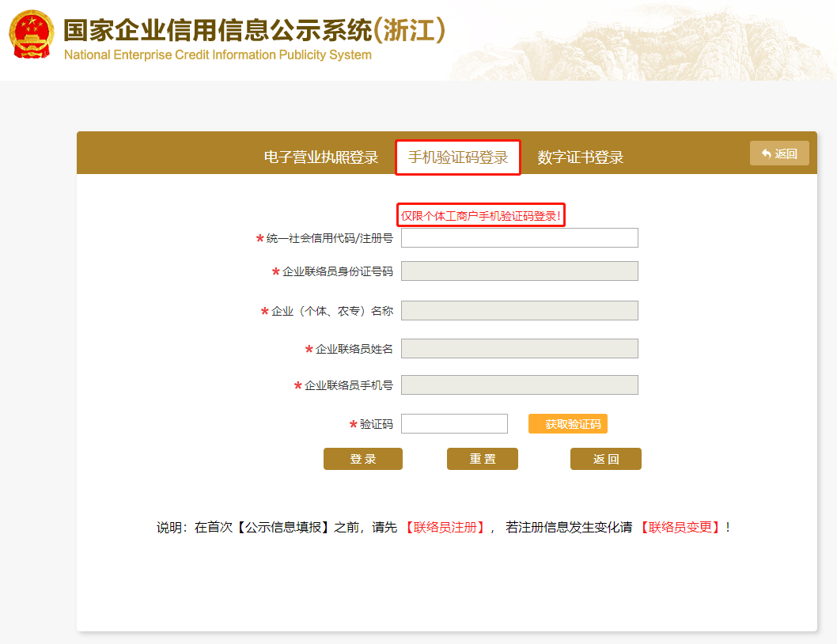Click the 企业（个体、农专）名称 input field
This screenshot has height=644, width=837.
[519, 310]
